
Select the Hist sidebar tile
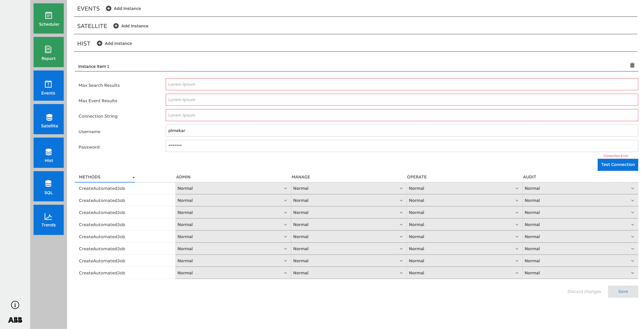(x=49, y=153)
